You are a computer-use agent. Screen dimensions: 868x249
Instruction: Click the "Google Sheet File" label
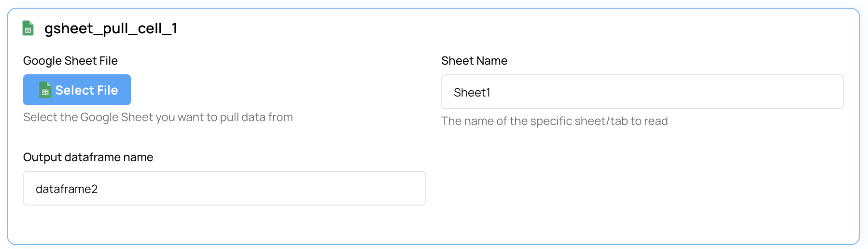tap(70, 61)
